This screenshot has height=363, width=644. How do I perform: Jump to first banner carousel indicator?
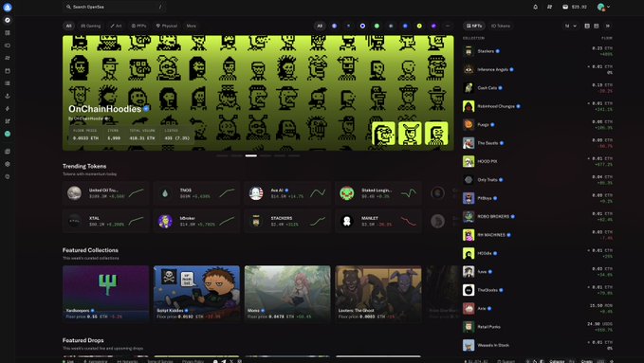222,156
